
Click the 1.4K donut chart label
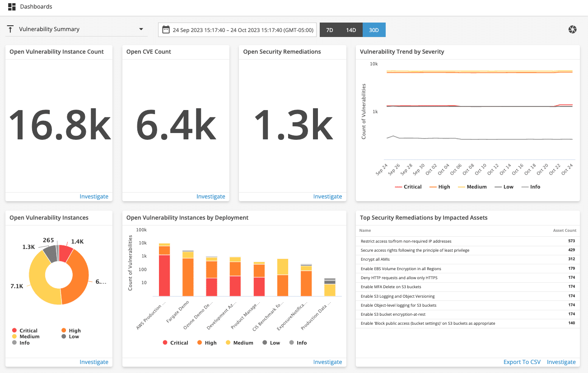click(77, 242)
